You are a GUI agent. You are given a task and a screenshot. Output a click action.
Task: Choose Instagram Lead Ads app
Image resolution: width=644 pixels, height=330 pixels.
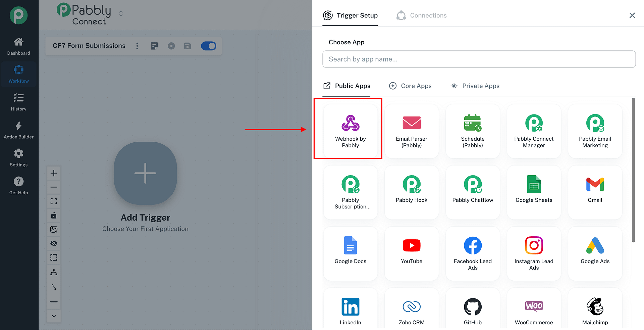pos(534,253)
